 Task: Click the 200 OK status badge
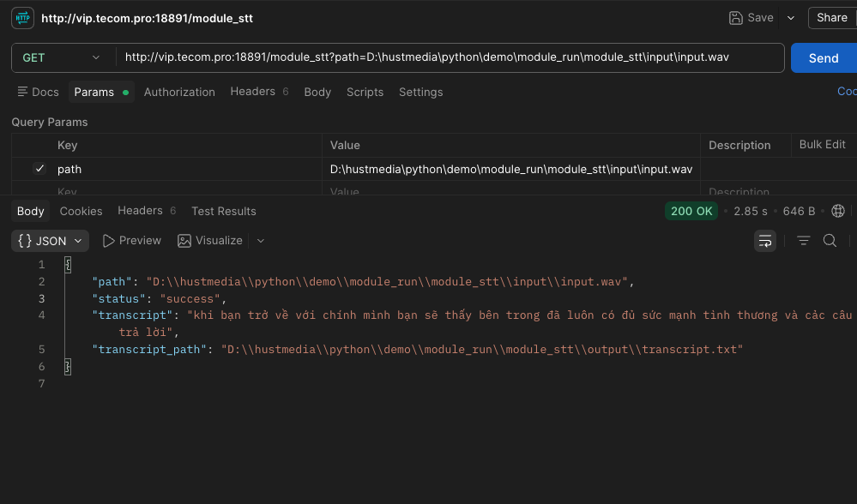[x=691, y=212]
